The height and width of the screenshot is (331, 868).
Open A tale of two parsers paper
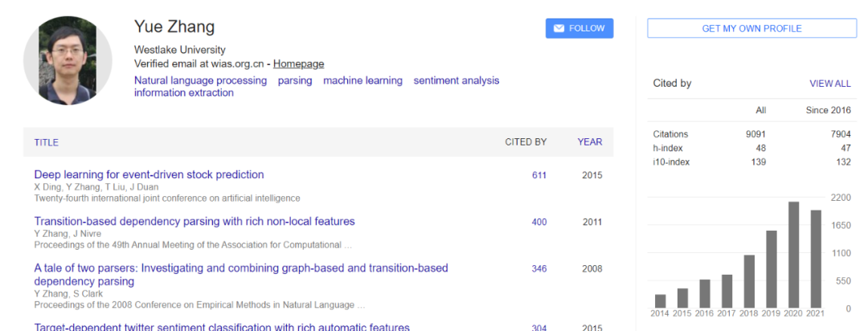(x=240, y=268)
